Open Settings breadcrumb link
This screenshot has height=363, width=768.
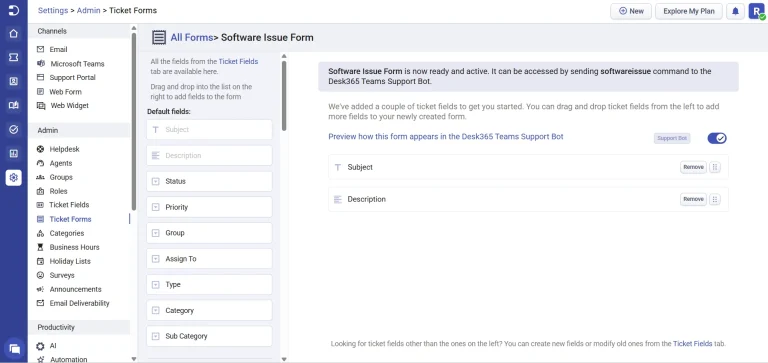tap(52, 10)
